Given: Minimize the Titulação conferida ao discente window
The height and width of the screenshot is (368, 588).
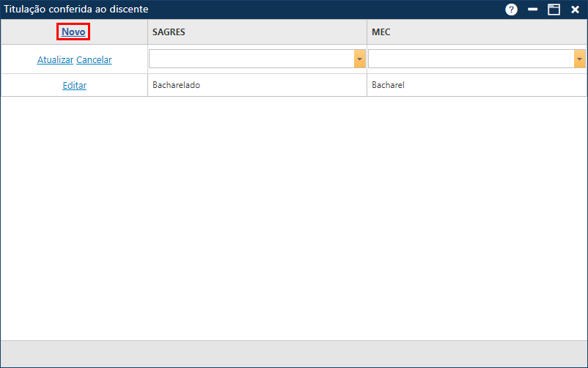Looking at the screenshot, I should point(533,10).
